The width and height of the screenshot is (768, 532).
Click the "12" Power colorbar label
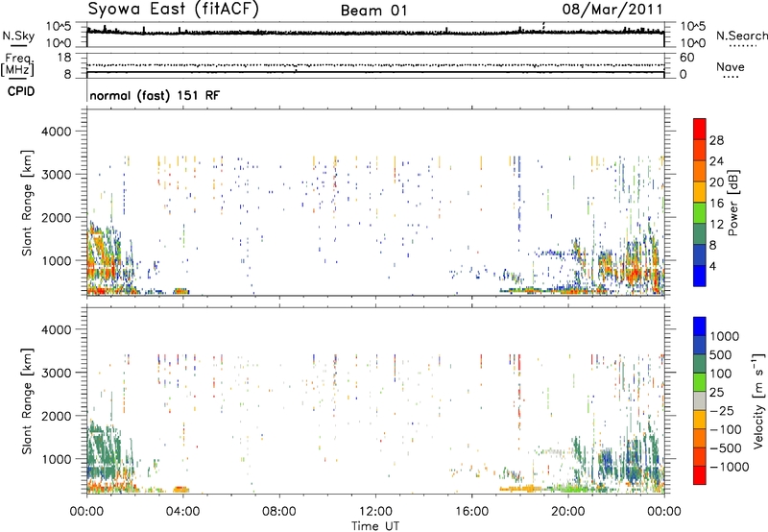(x=716, y=225)
